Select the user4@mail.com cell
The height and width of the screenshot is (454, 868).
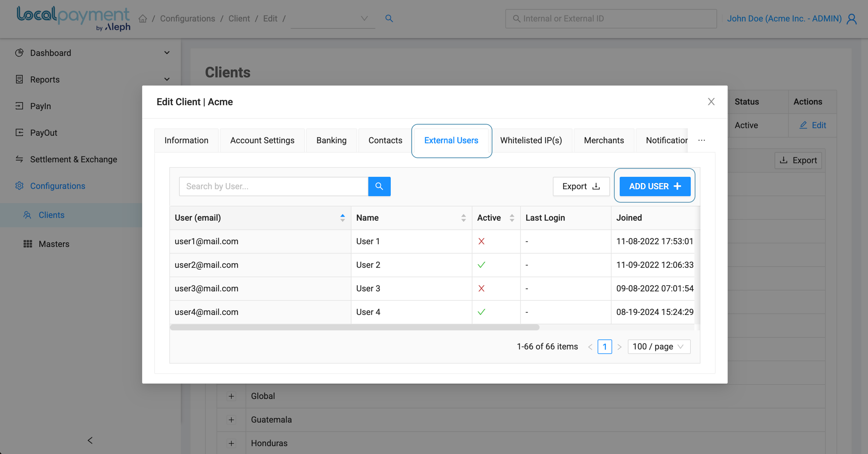point(260,312)
